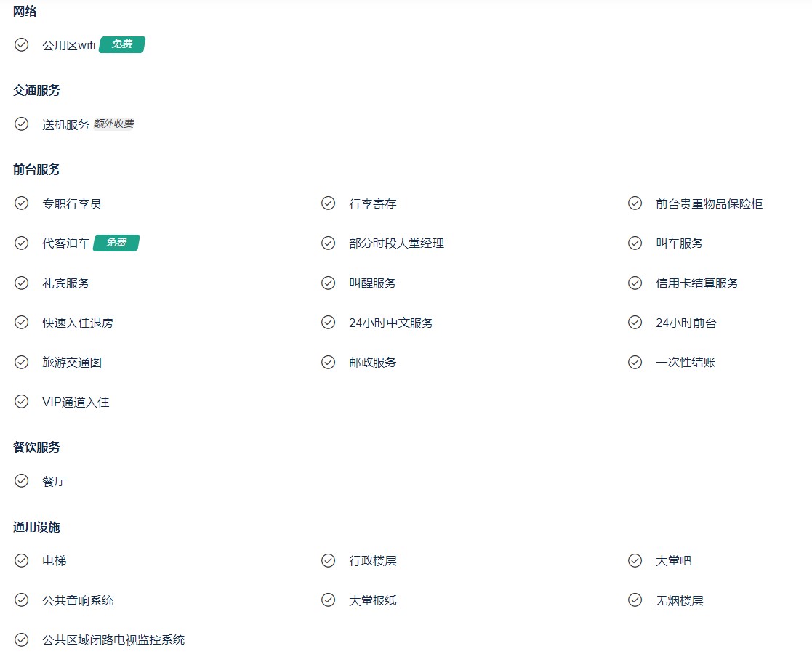Click the 额外收费 label beside 送机服务
Image resolution: width=812 pixels, height=654 pixels.
click(x=114, y=124)
